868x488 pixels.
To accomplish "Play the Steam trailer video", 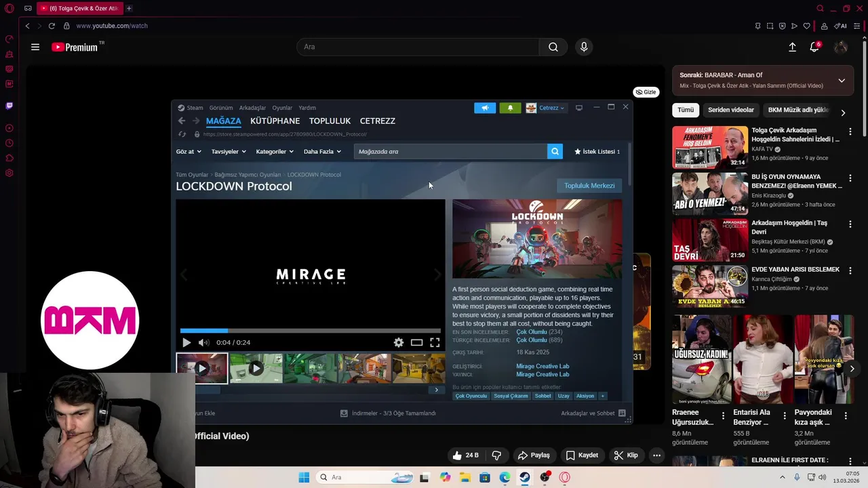I will (x=186, y=342).
